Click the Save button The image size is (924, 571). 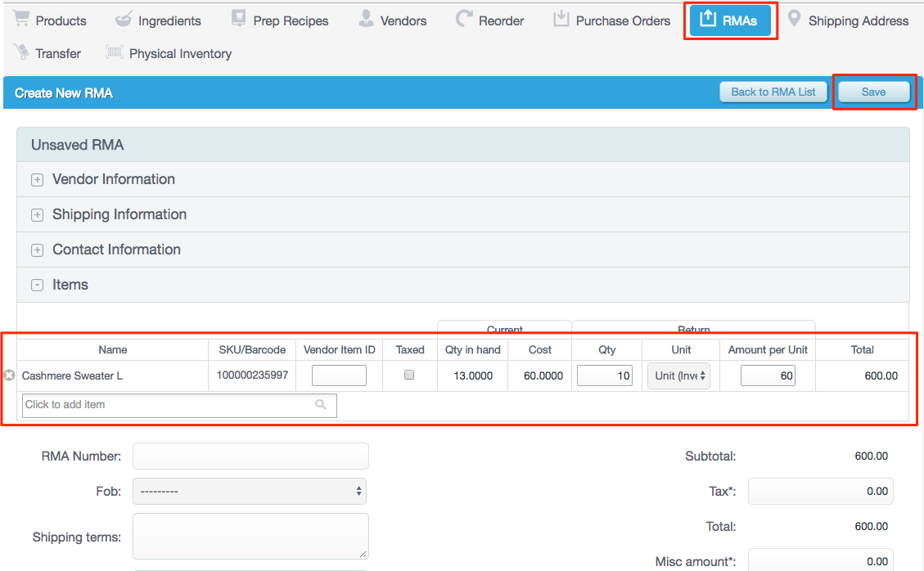873,92
